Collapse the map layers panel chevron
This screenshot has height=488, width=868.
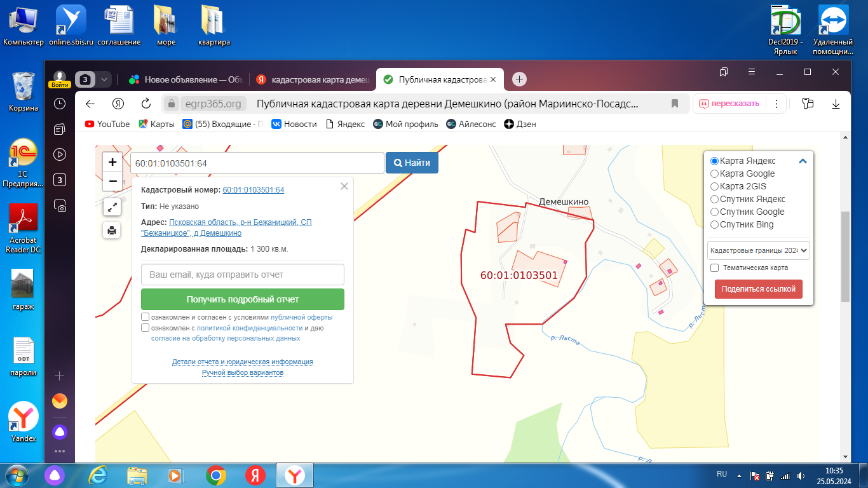pyautogui.click(x=803, y=161)
